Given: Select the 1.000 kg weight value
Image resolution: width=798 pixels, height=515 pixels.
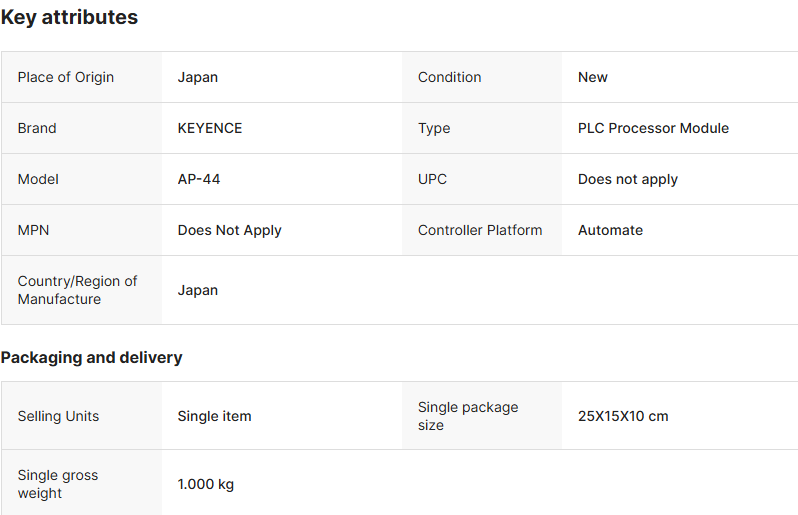Looking at the screenshot, I should coord(206,484).
